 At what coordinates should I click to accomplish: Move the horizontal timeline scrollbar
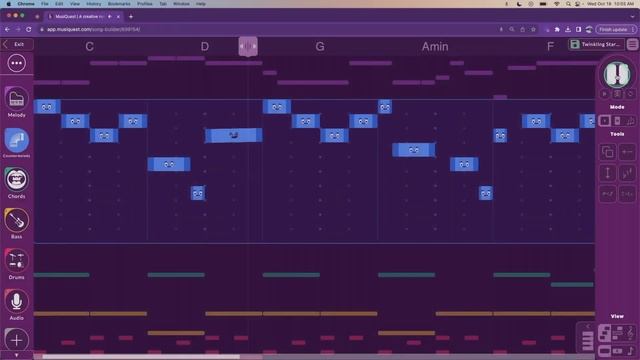pyautogui.click(x=141, y=357)
